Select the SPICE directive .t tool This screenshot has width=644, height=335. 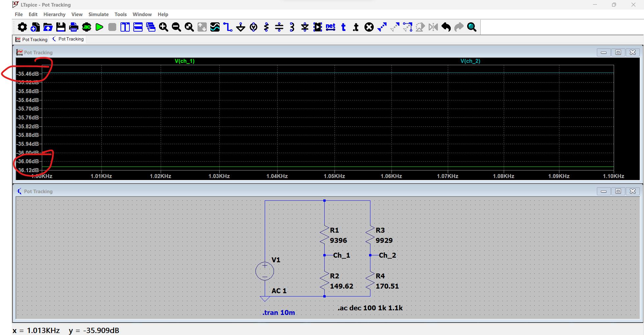click(356, 27)
